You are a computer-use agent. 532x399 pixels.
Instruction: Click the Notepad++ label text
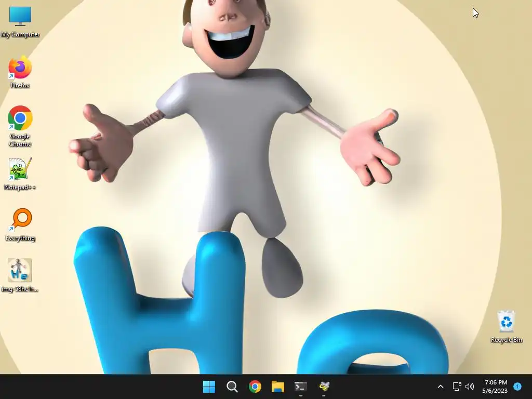point(20,187)
